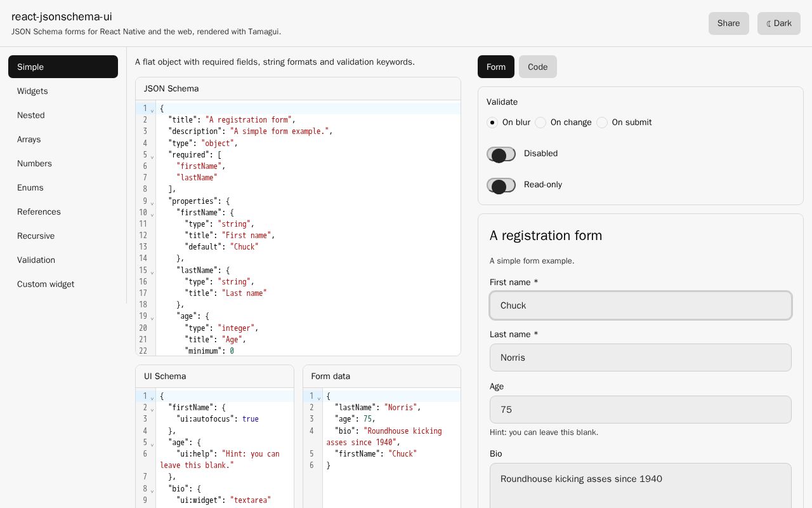Toggle the Read-only switch
This screenshot has width=812, height=508.
pos(501,185)
